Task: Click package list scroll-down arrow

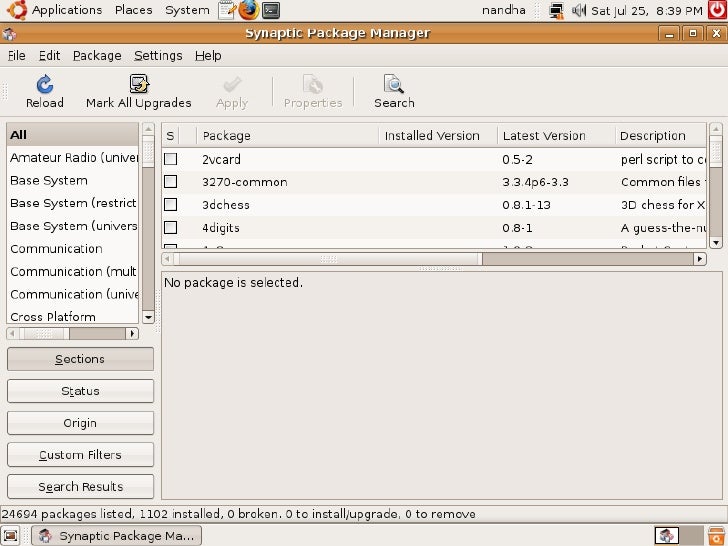Action: tap(716, 242)
